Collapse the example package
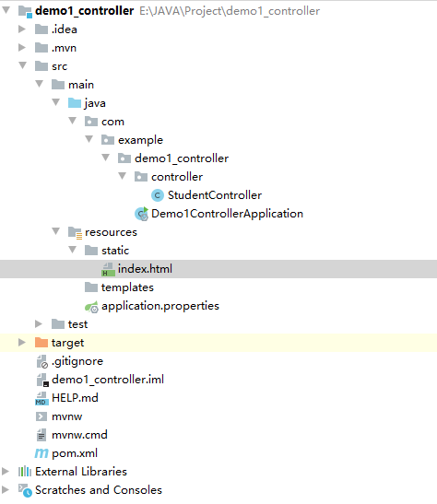 click(x=89, y=139)
